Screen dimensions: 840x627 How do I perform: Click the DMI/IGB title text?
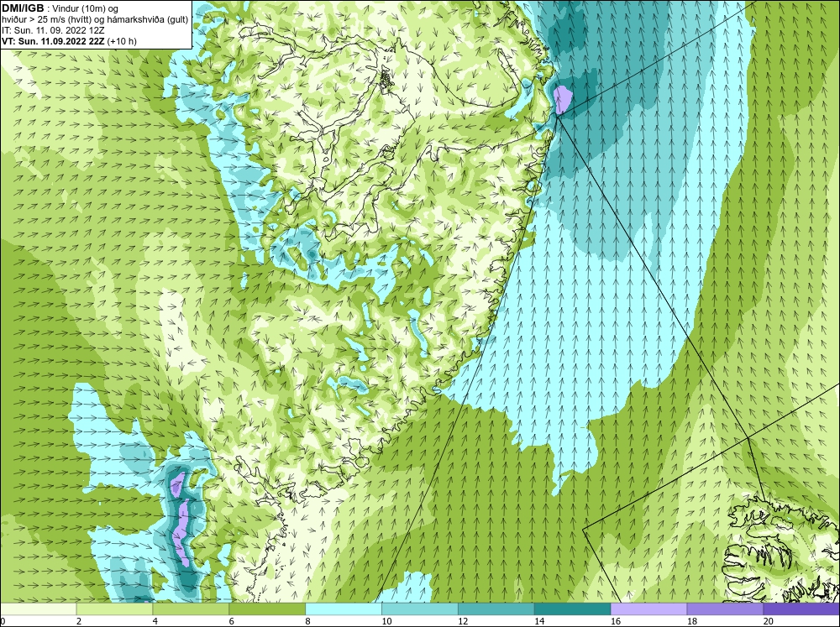click(23, 8)
